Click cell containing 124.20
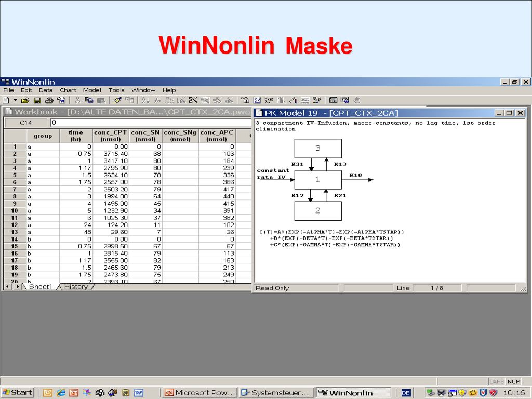 111,225
